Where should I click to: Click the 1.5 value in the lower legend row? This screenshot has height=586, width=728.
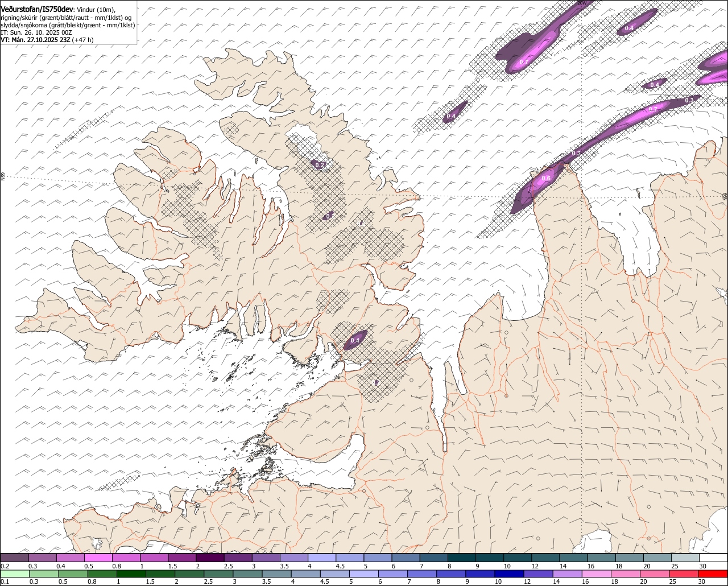coord(150,581)
